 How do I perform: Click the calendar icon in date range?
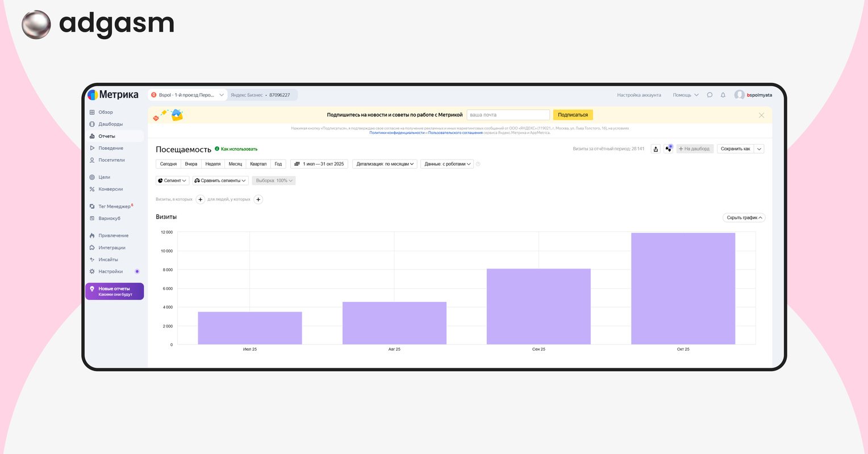pyautogui.click(x=297, y=164)
